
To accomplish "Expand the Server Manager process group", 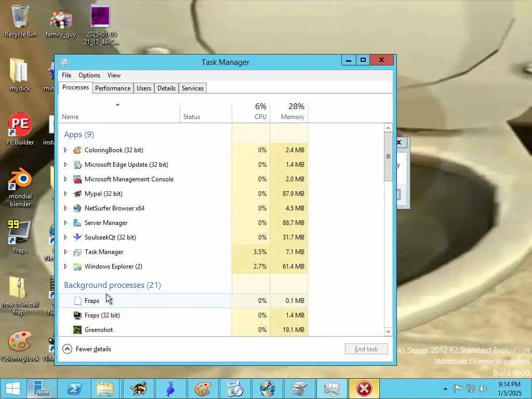I will (65, 223).
